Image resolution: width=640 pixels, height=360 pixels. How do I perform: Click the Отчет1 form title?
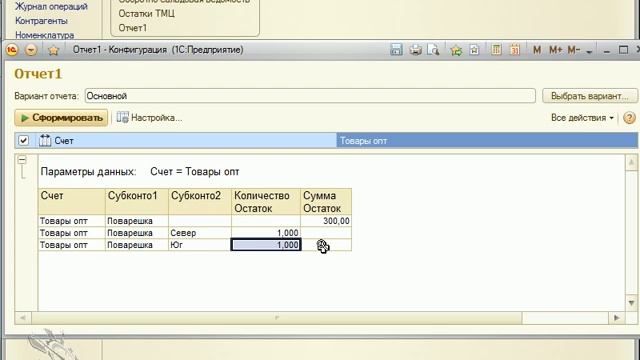38,74
